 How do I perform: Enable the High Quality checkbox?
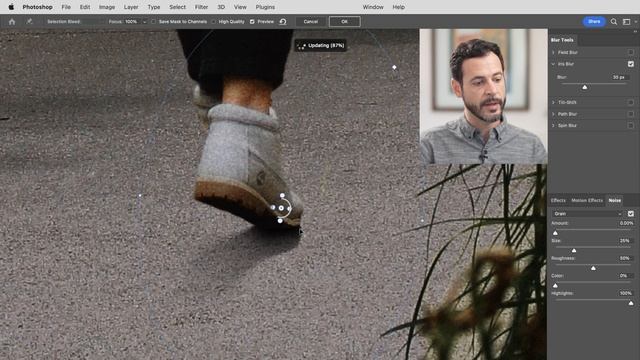click(x=213, y=22)
